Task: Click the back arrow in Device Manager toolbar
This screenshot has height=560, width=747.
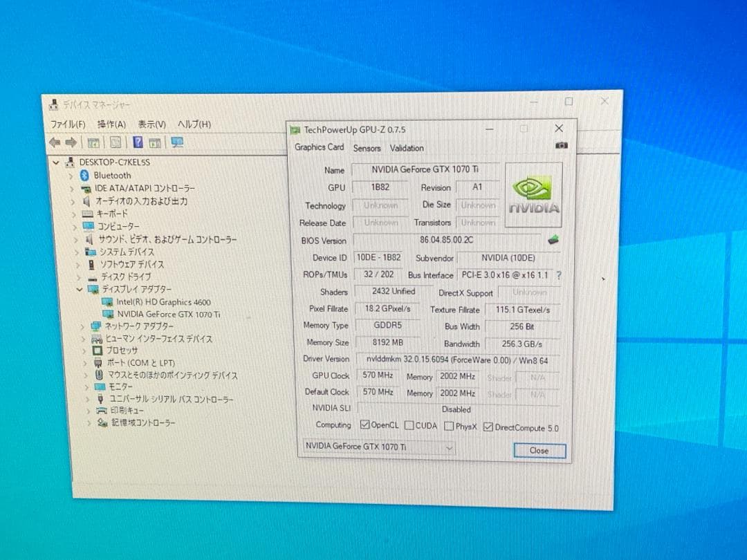Action: tap(55, 143)
